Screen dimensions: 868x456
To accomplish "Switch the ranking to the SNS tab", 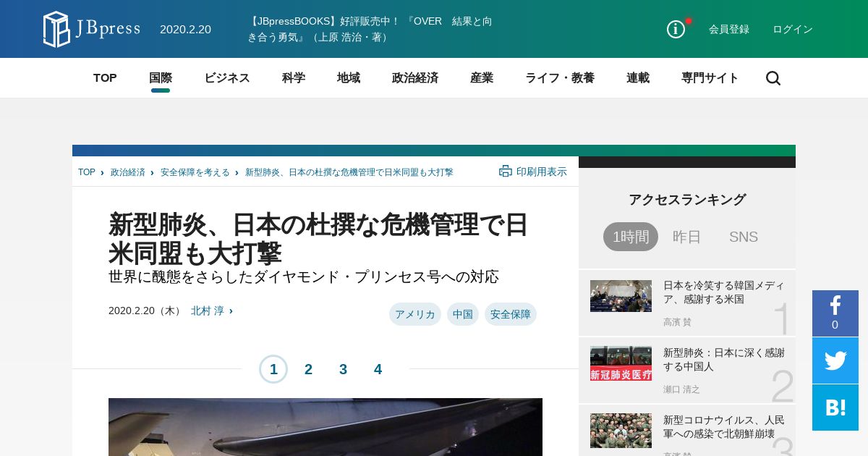I will pyautogui.click(x=744, y=237).
